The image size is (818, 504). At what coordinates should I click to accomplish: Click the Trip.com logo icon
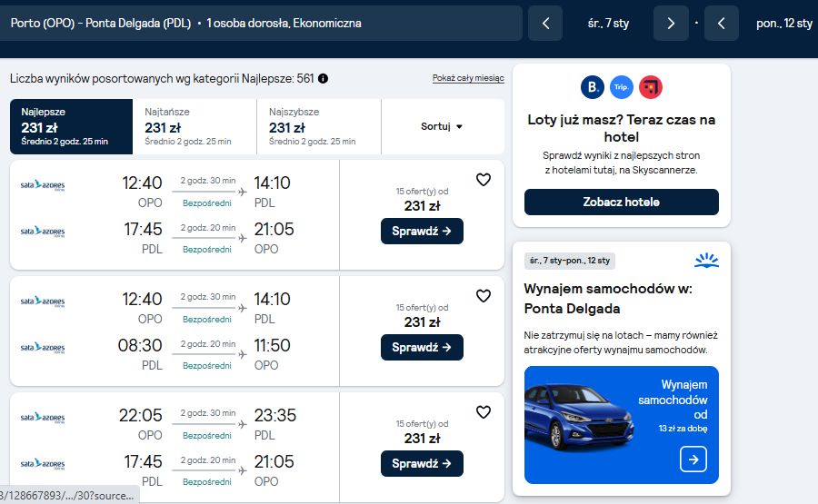[x=622, y=87]
